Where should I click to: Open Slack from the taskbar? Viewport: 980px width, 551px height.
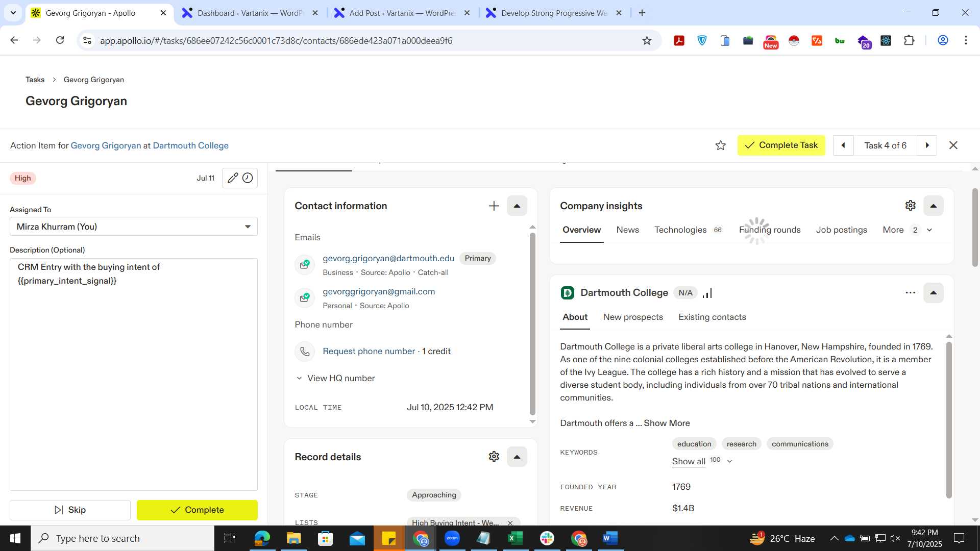547,538
